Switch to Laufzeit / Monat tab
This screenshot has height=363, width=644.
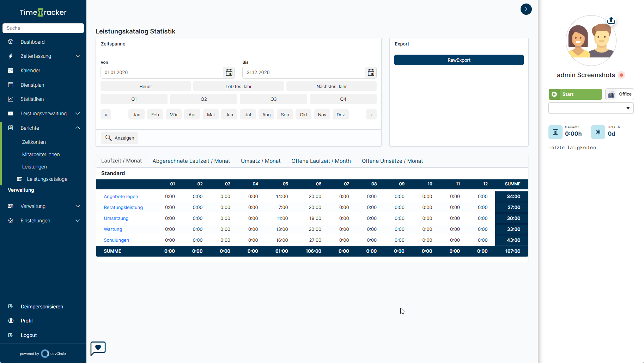point(121,161)
